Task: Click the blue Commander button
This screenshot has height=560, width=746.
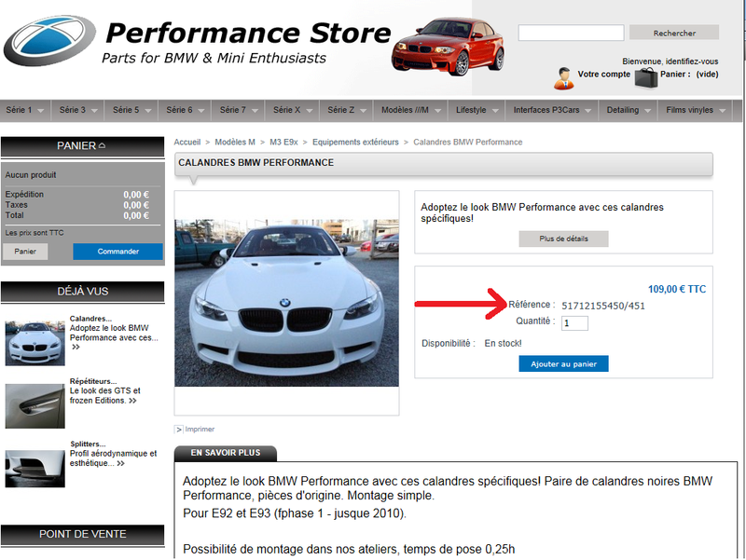Action: click(x=118, y=252)
